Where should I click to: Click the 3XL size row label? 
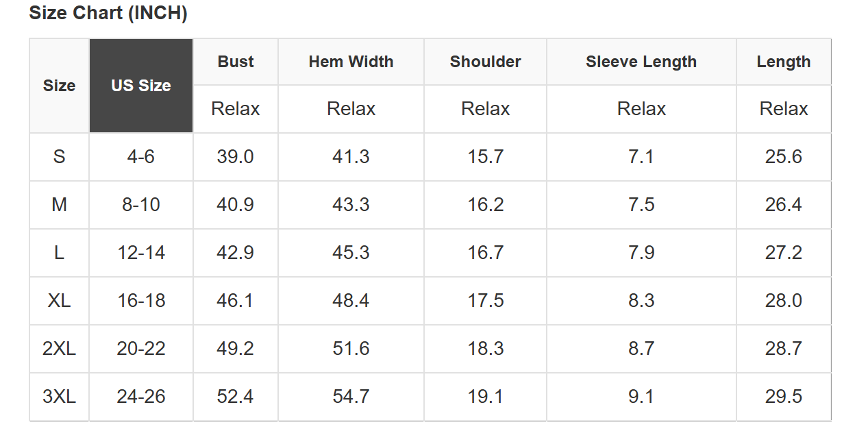pyautogui.click(x=60, y=397)
